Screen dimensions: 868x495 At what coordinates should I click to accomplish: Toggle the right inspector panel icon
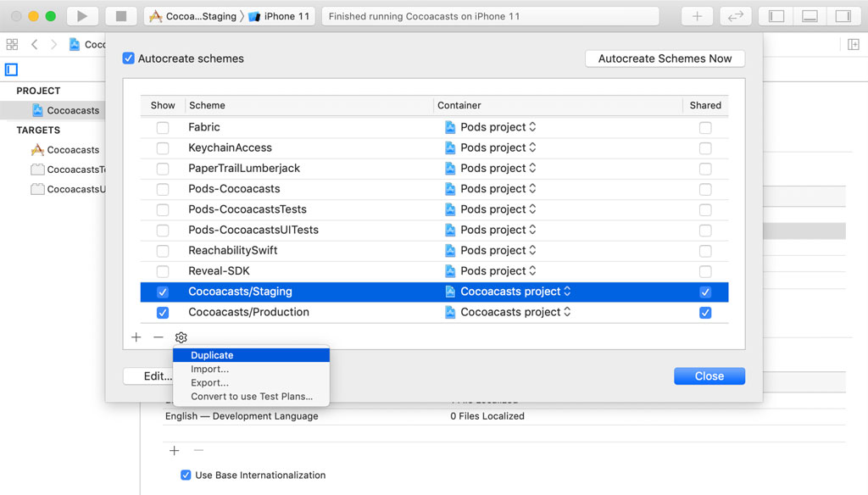[842, 16]
